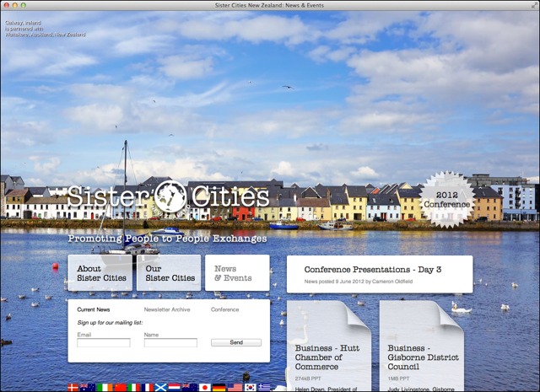Select the Japan flag icon
Screen dimensions: 540x392
204,388
